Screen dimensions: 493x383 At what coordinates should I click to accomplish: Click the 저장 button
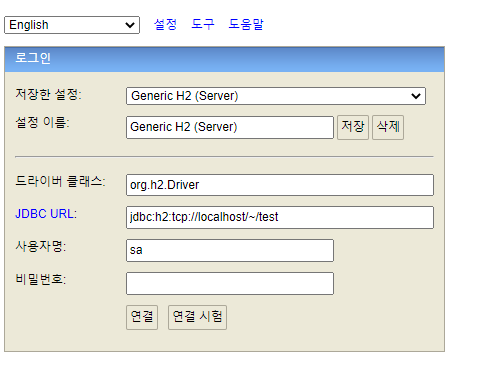353,127
